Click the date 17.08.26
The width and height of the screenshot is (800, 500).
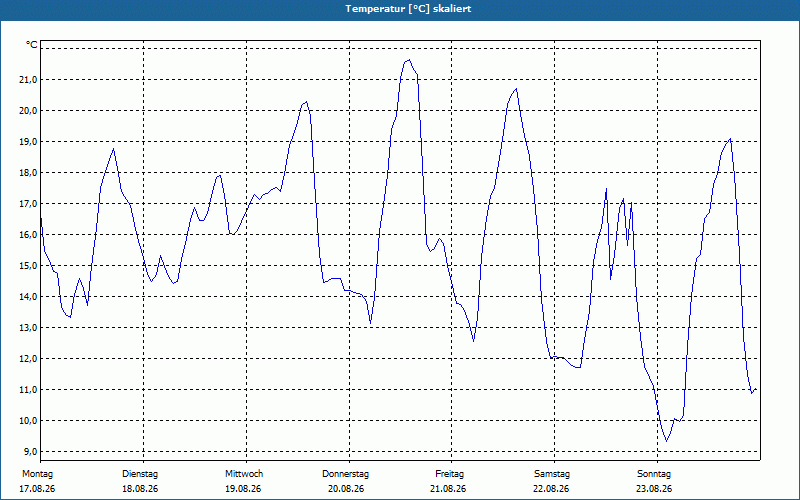pos(37,489)
